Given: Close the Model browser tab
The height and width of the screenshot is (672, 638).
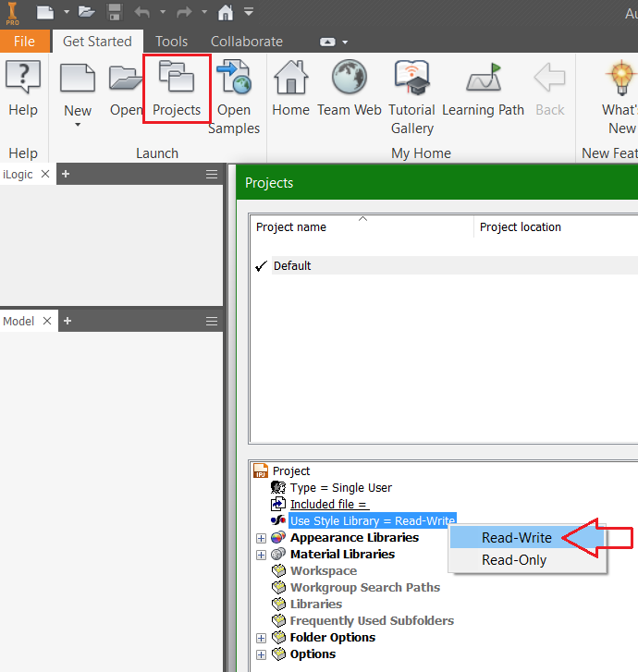Looking at the screenshot, I should [x=47, y=321].
